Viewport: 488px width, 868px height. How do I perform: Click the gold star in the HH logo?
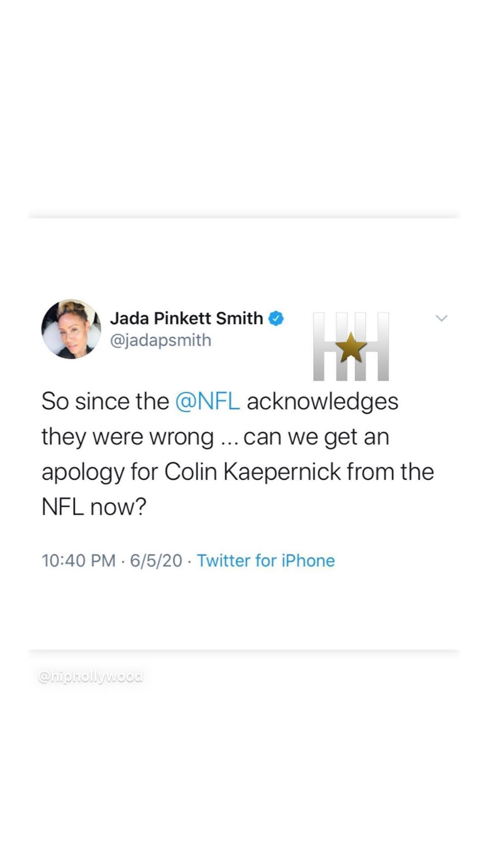pyautogui.click(x=352, y=347)
